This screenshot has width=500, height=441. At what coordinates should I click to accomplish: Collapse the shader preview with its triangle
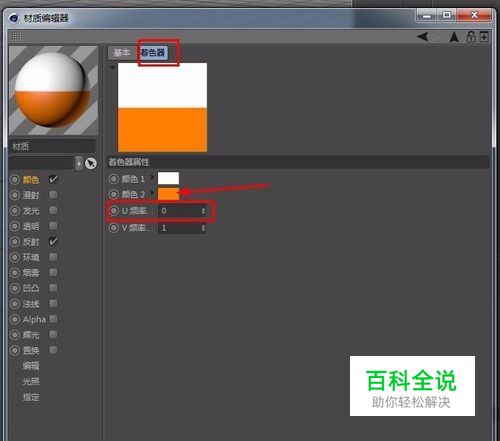tap(113, 68)
